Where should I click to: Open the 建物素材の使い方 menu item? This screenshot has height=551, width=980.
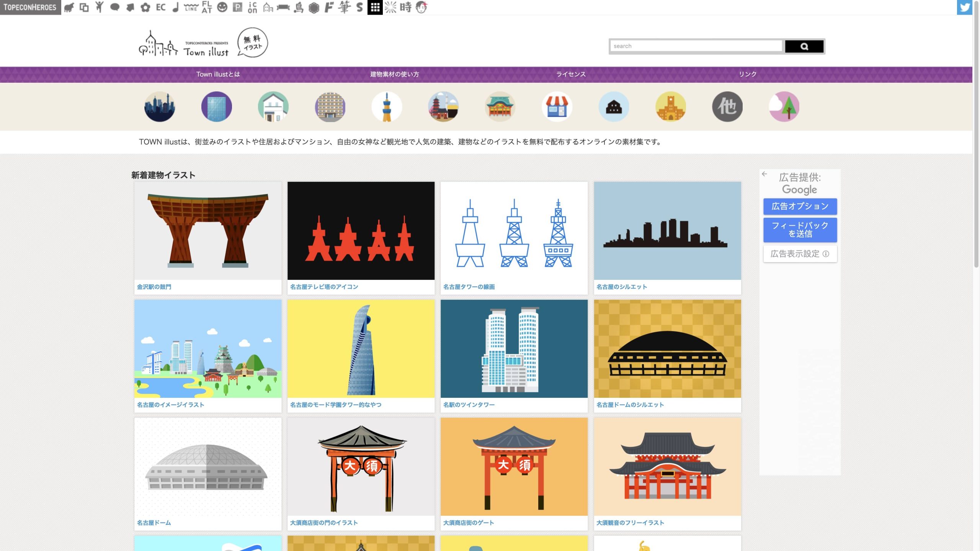(x=394, y=74)
